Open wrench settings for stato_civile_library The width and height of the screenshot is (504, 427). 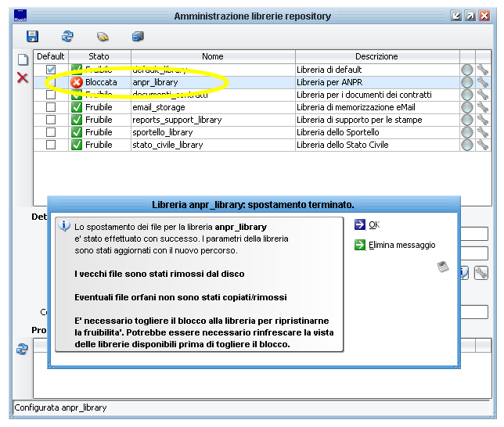(x=483, y=145)
